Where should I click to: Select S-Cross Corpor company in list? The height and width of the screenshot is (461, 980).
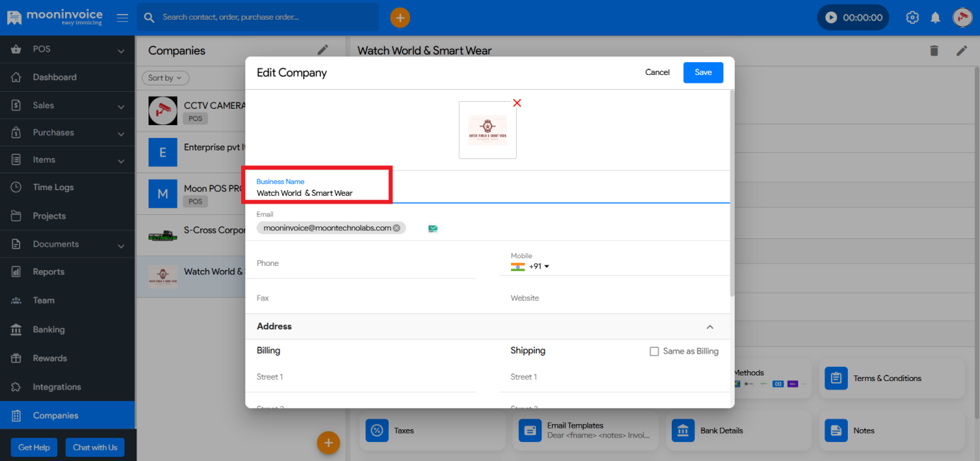pyautogui.click(x=191, y=235)
